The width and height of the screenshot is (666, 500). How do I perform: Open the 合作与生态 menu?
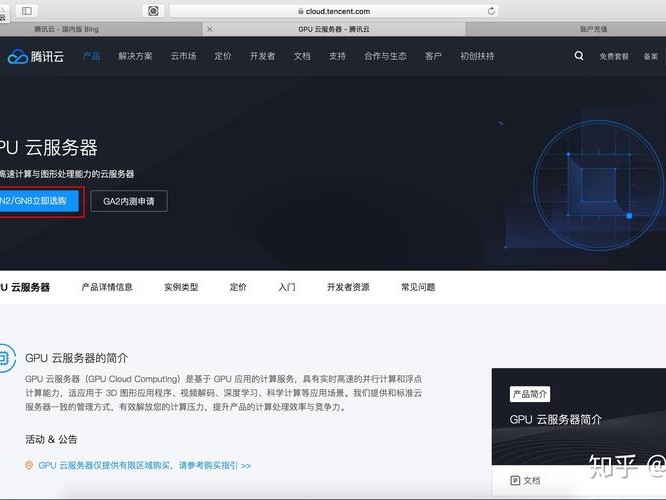[x=385, y=56]
